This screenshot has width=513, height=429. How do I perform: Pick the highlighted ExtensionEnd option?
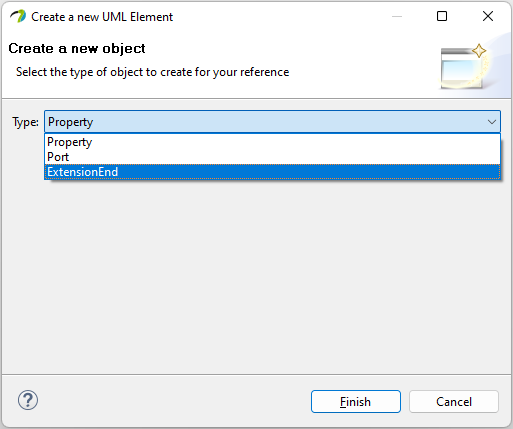tap(272, 172)
